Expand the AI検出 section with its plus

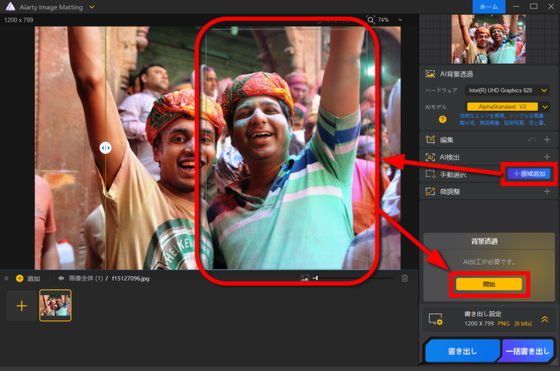point(547,157)
